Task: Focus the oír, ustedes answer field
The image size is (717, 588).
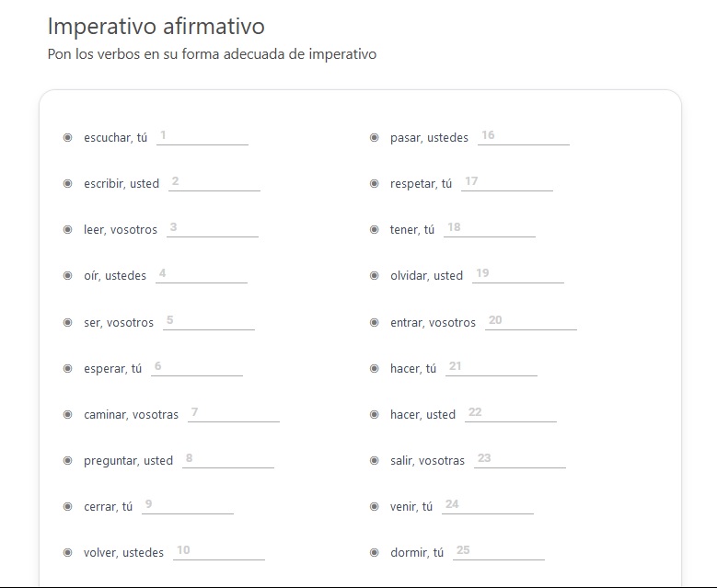Action: (x=202, y=275)
